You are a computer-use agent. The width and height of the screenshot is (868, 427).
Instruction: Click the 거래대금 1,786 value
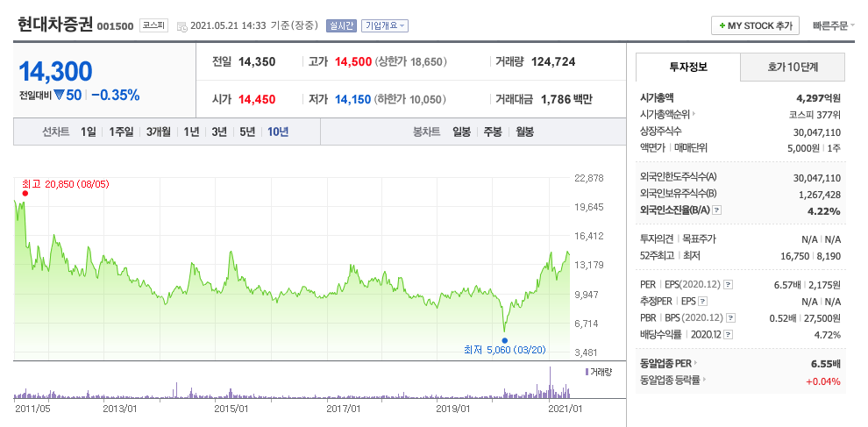click(x=566, y=100)
